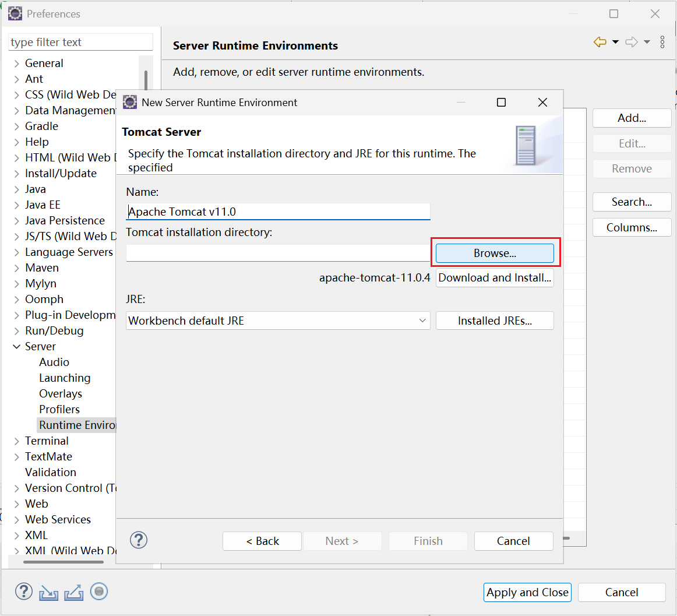The image size is (677, 616).
Task: Maximize the New Server Runtime Environment dialog
Action: coord(501,103)
